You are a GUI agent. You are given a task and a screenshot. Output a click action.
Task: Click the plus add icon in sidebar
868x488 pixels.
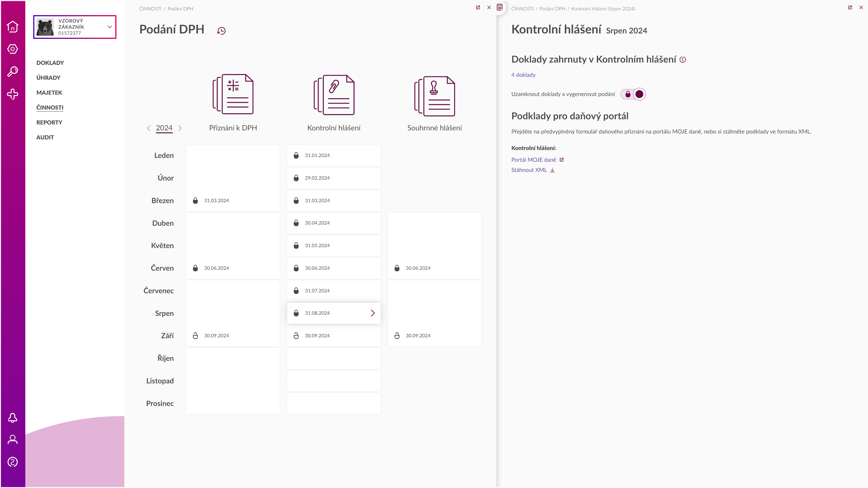[12, 94]
